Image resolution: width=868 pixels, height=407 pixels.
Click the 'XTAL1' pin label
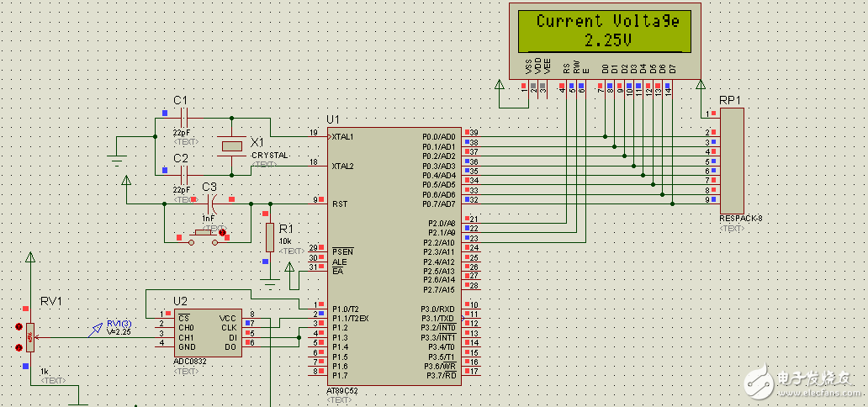[342, 137]
